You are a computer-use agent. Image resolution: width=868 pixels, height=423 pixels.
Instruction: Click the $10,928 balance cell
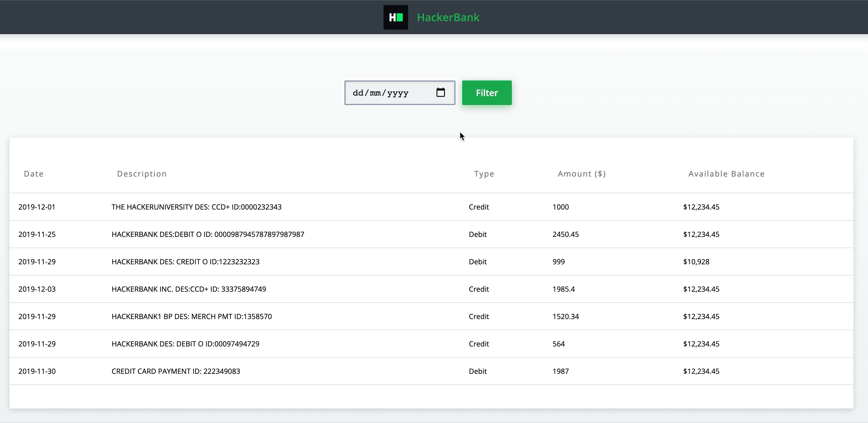click(696, 262)
